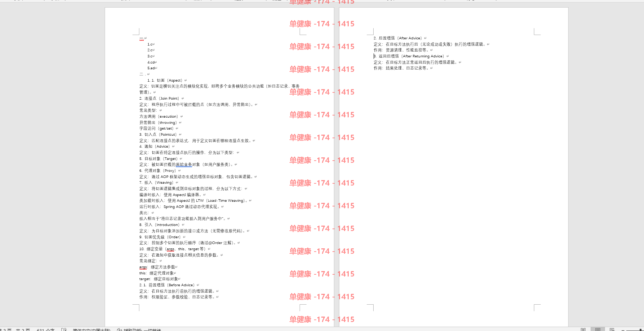The image size is (644, 331).
Task: Switch to Web Layout view icon
Action: (x=612, y=329)
